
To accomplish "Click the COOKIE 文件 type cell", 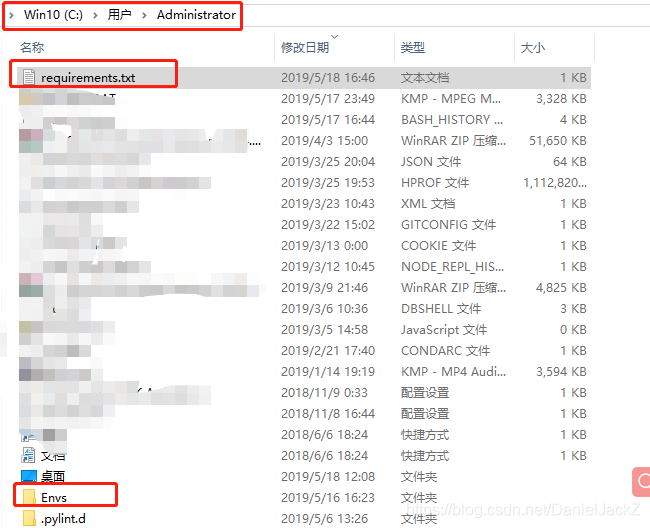I will point(438,246).
